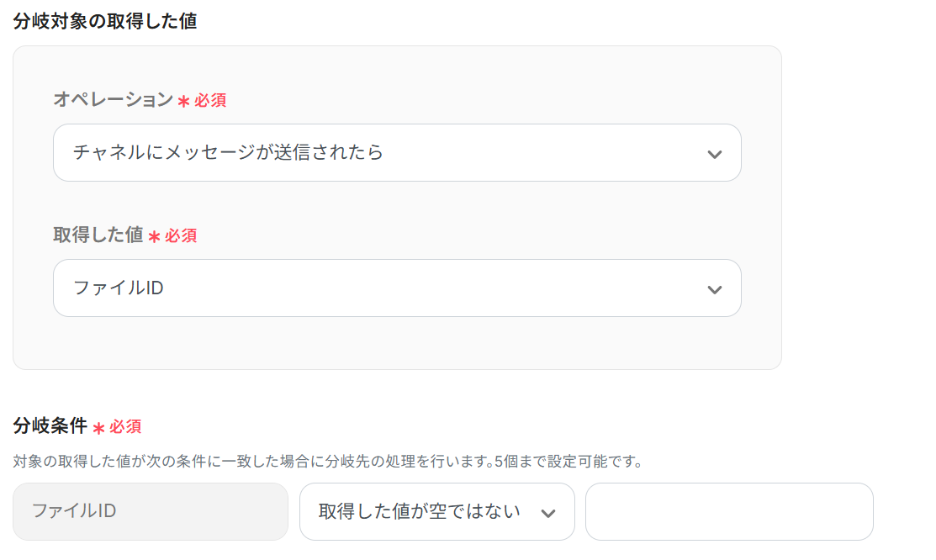
Task: Click the red asterisk next to 分岐条件
Action: (98, 427)
